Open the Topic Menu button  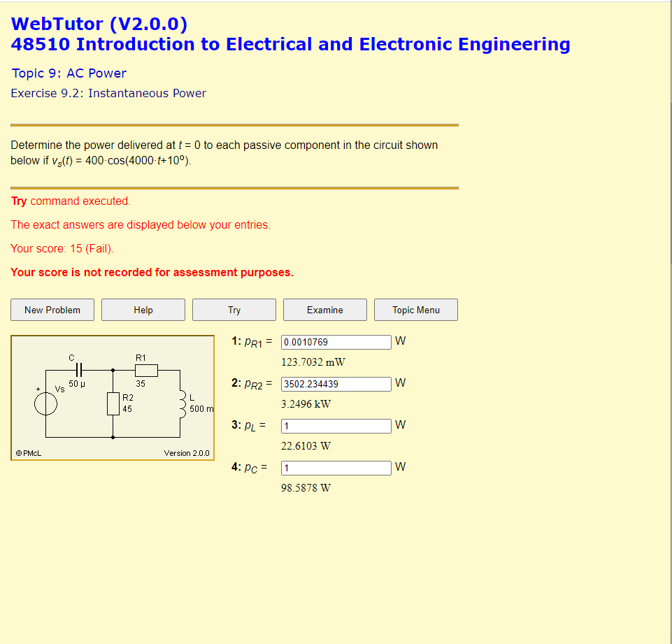coord(415,310)
